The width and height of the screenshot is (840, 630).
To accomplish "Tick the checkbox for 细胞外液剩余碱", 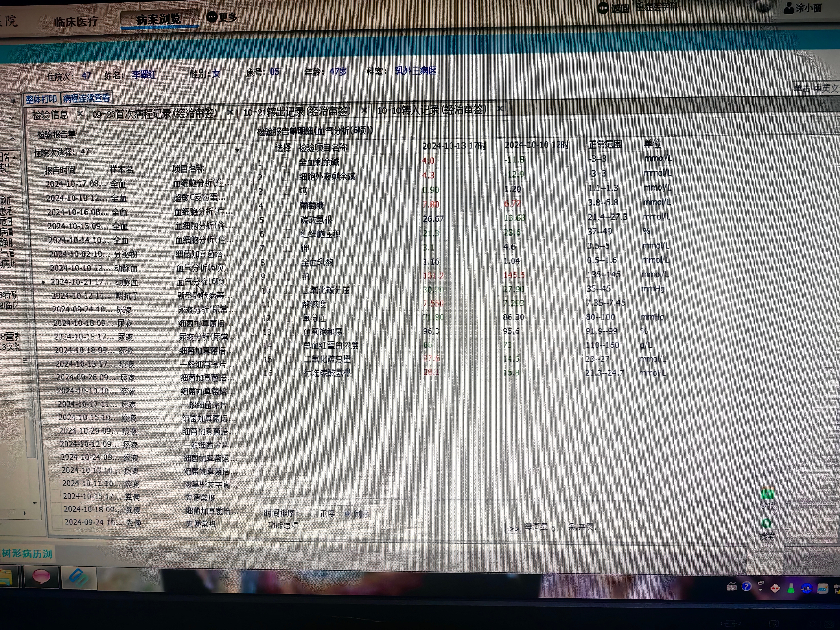I will coord(285,176).
